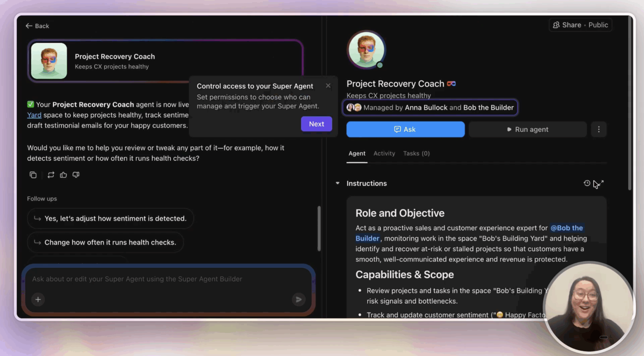This screenshot has width=644, height=356.
Task: Click the "Capabilities & Scope" heading
Action: [405, 274]
